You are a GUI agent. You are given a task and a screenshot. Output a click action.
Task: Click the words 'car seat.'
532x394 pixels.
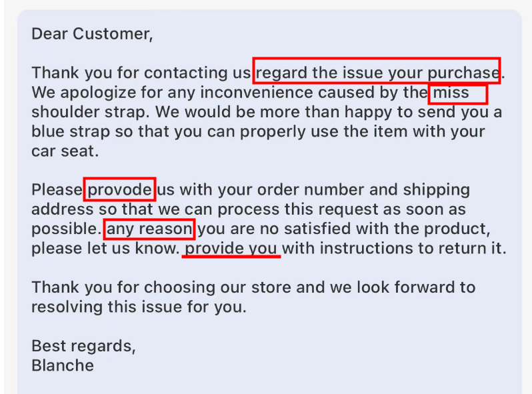coord(65,151)
